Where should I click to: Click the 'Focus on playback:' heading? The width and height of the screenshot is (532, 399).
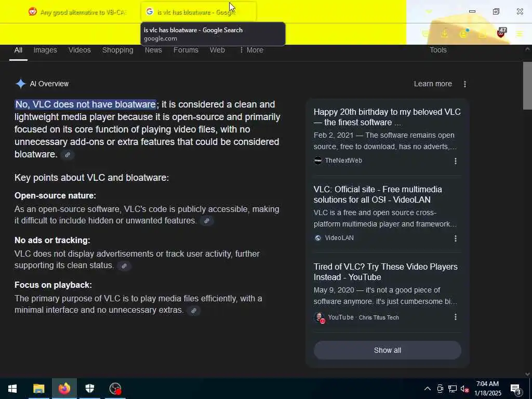tap(54, 285)
